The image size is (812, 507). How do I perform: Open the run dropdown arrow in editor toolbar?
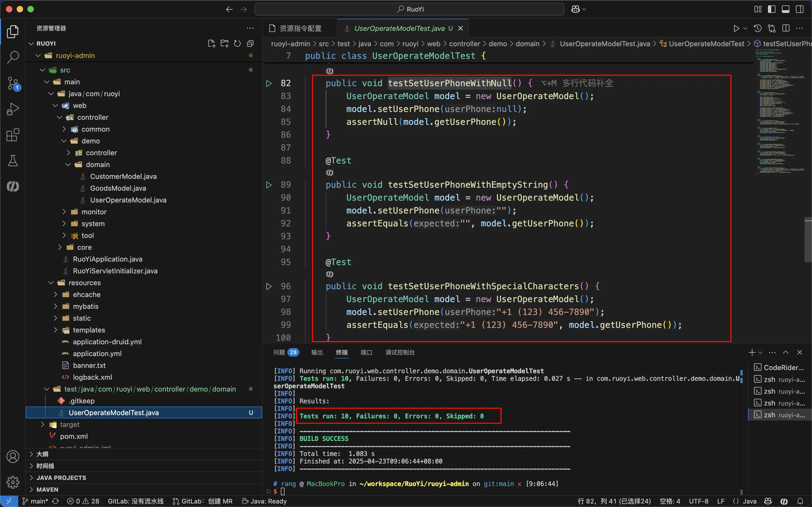tap(745, 28)
